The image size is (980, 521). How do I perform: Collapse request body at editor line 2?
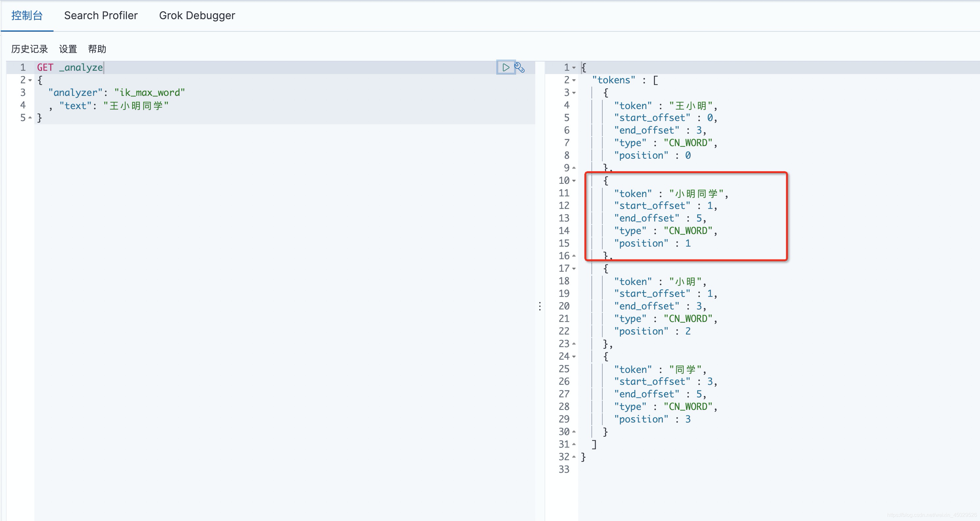click(30, 80)
